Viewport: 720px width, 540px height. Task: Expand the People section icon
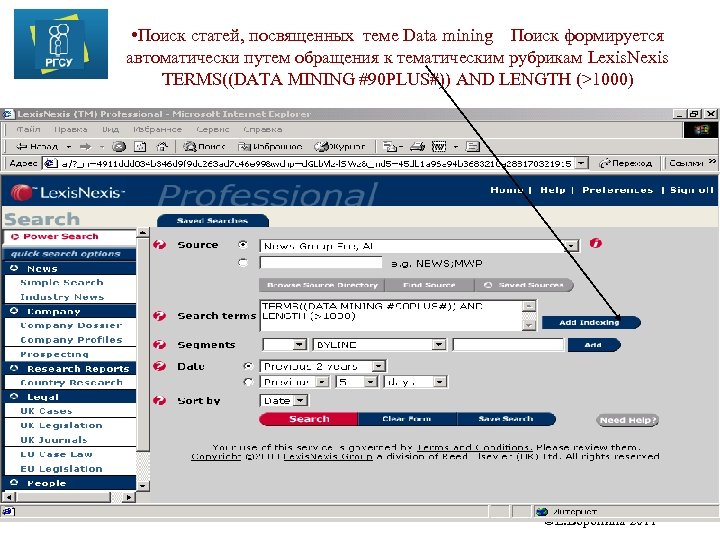click(14, 483)
